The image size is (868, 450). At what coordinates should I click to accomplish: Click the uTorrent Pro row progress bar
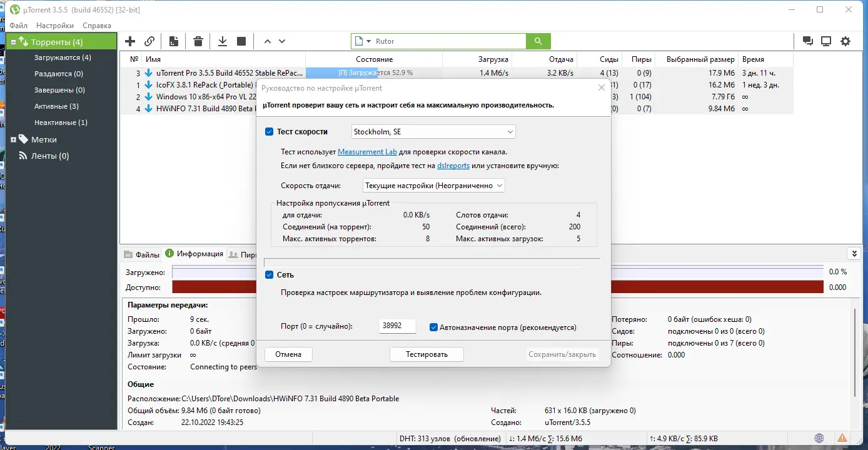point(374,72)
